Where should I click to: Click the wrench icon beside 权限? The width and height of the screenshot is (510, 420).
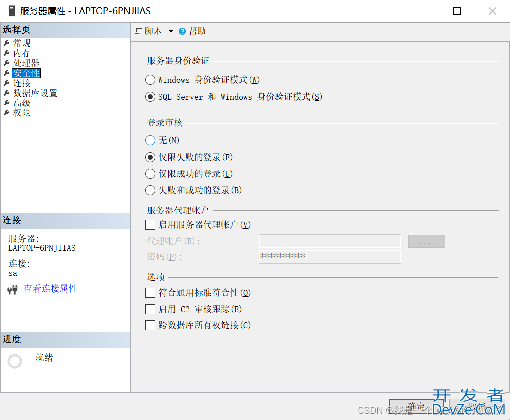point(7,113)
